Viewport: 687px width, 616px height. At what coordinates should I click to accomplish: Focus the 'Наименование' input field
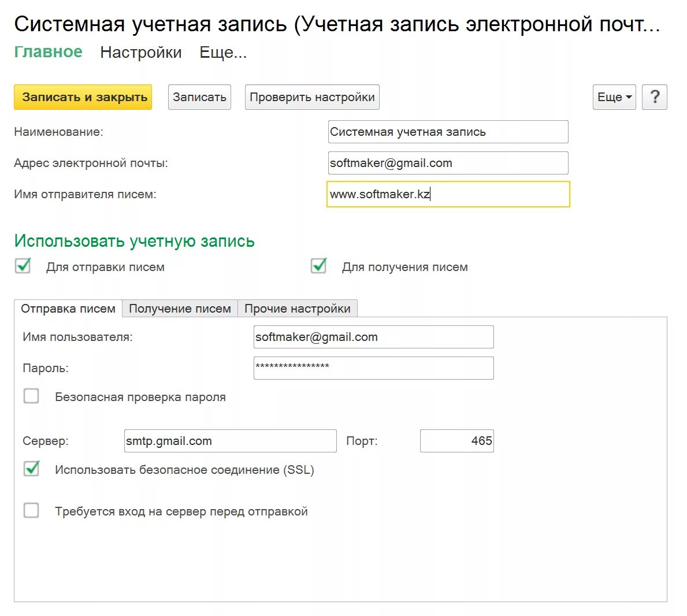pos(448,132)
